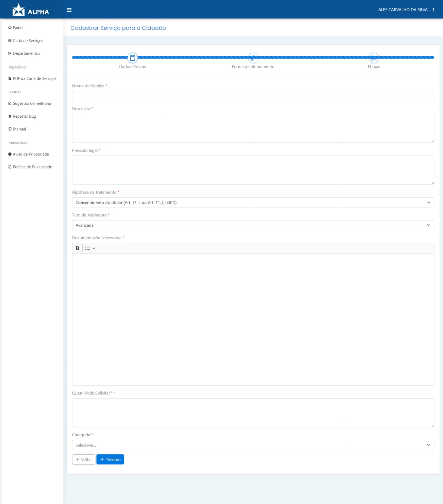Click the Manual book icon
Viewport: 443px width, 504px height.
pyautogui.click(x=10, y=129)
